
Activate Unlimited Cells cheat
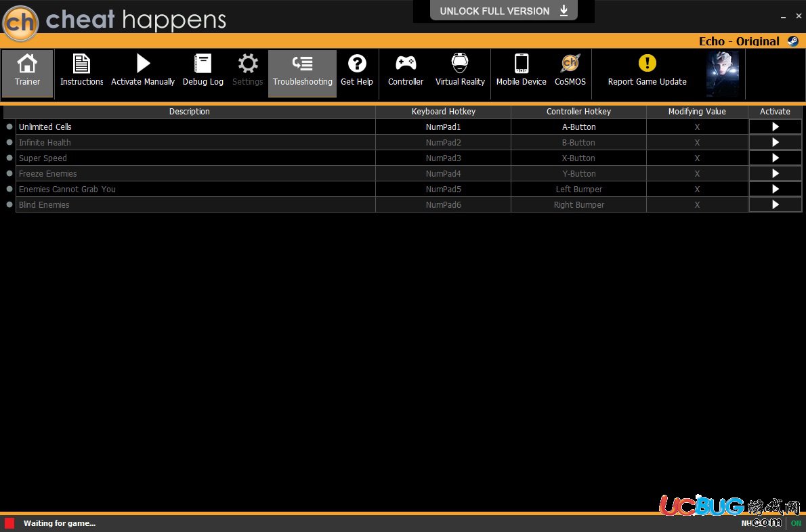(775, 127)
